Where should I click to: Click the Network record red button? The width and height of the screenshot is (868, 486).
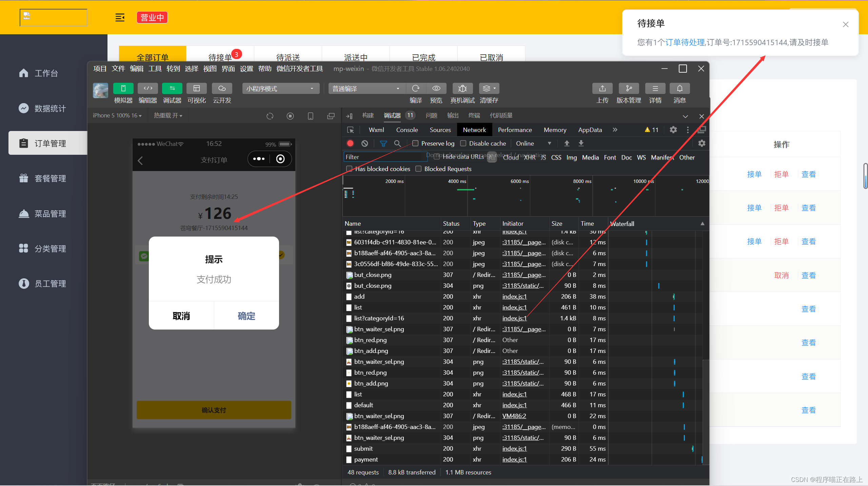click(350, 143)
